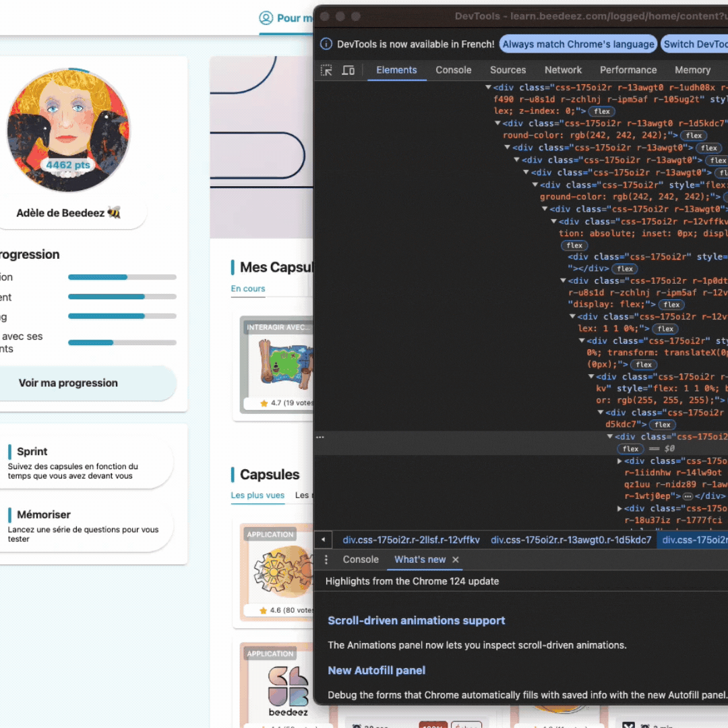This screenshot has height=728, width=728.
Task: Click the info icon in the language notice
Action: pyautogui.click(x=326, y=44)
